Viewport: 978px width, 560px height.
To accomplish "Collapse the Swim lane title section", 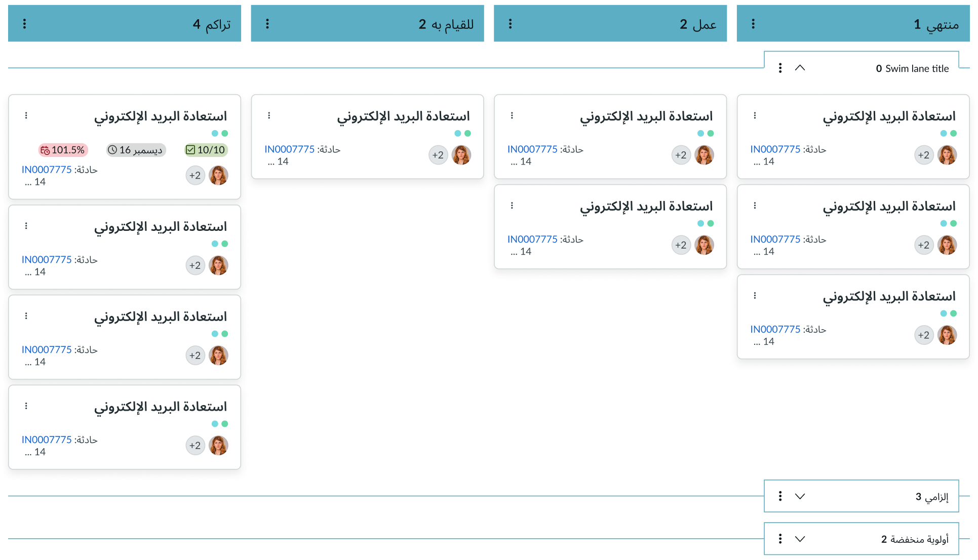I will [x=800, y=67].
